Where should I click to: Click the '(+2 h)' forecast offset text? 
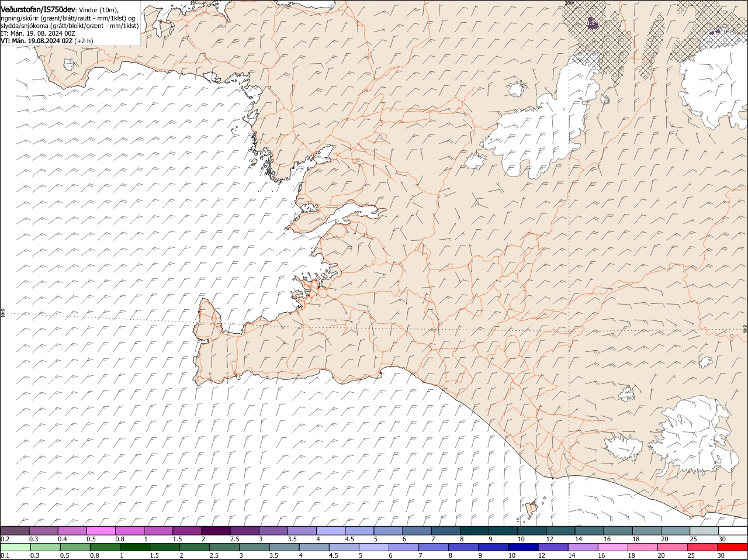point(84,41)
